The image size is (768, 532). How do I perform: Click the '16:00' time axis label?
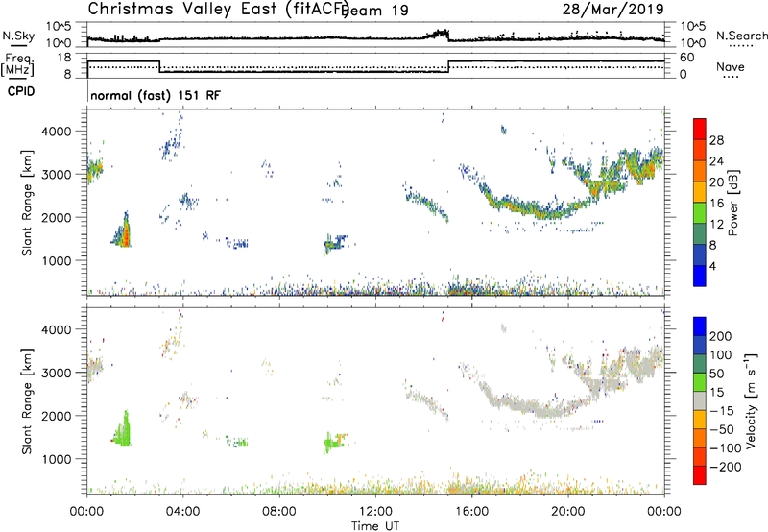click(471, 512)
